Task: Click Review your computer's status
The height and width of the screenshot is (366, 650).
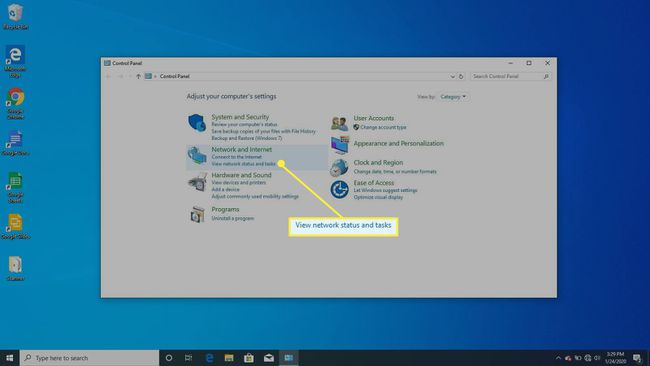Action: [x=244, y=124]
